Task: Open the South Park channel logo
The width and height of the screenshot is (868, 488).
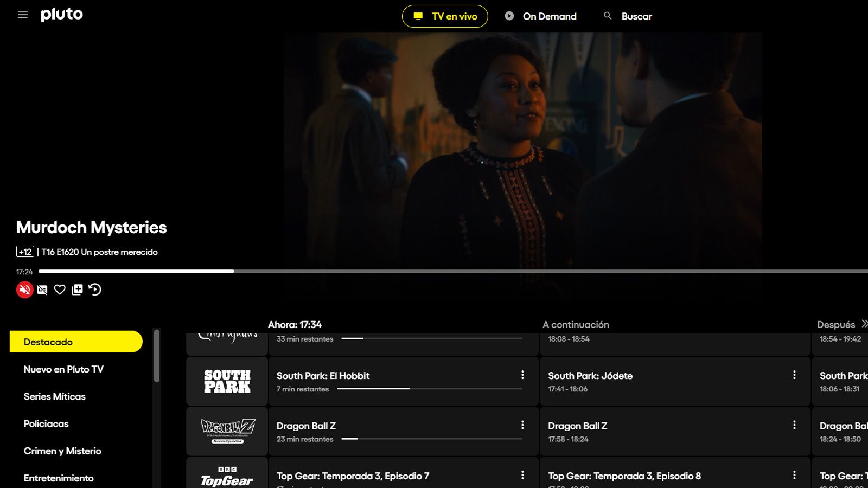Action: pos(227,381)
